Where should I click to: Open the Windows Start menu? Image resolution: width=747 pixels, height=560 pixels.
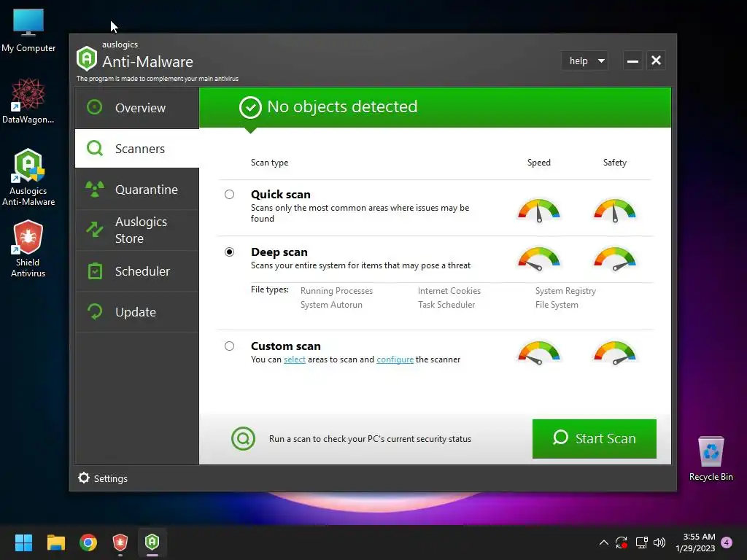pyautogui.click(x=23, y=542)
